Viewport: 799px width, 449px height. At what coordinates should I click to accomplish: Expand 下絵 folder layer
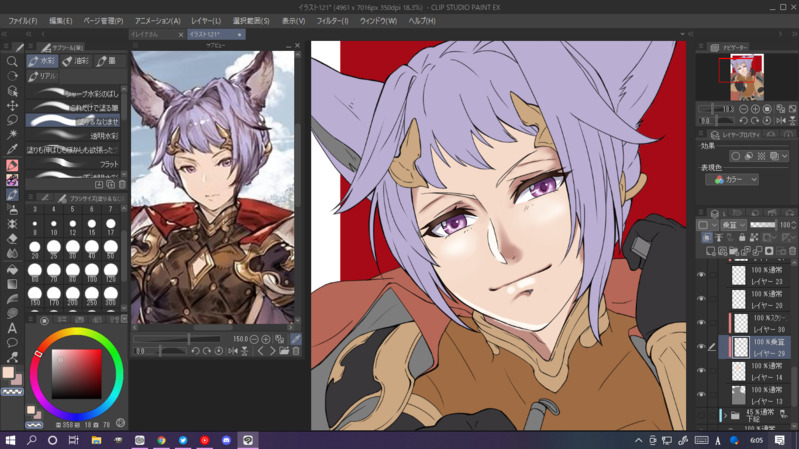tap(725, 416)
